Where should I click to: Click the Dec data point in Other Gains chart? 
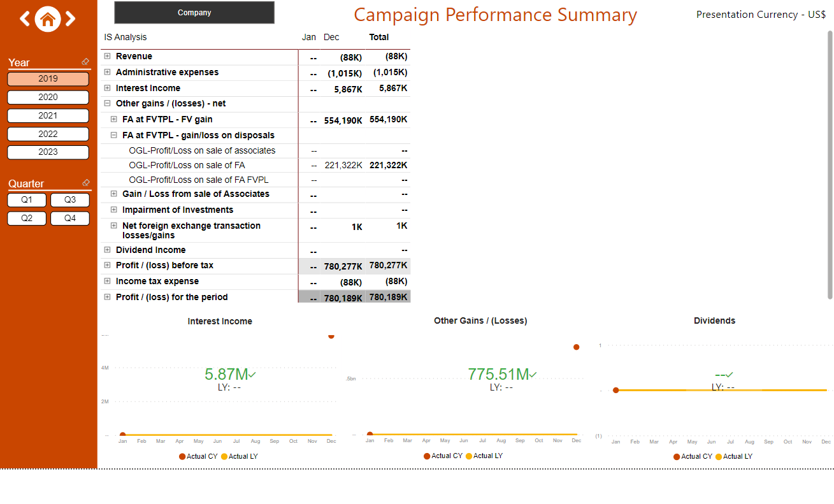(x=576, y=347)
